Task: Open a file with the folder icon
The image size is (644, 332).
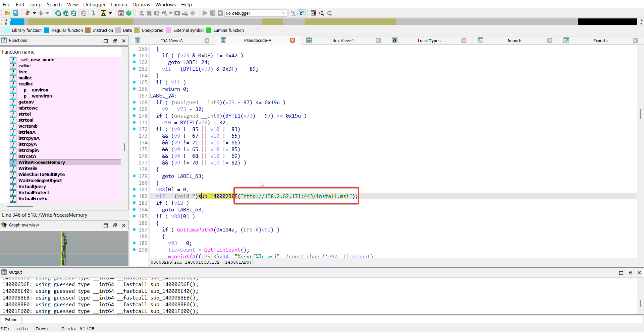Action: point(7,13)
